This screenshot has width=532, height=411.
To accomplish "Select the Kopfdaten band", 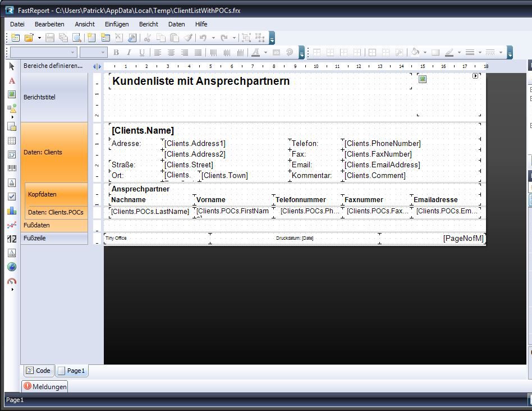I will pos(56,194).
